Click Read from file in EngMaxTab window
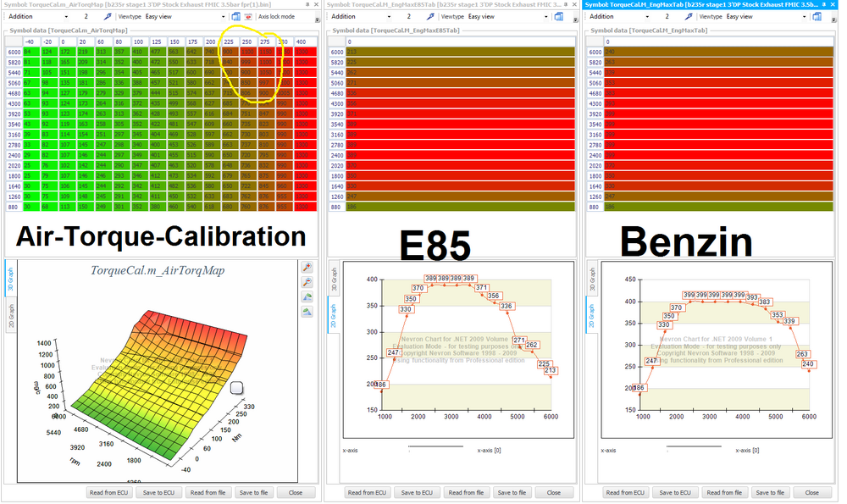This screenshot has height=504, width=847. 724,493
